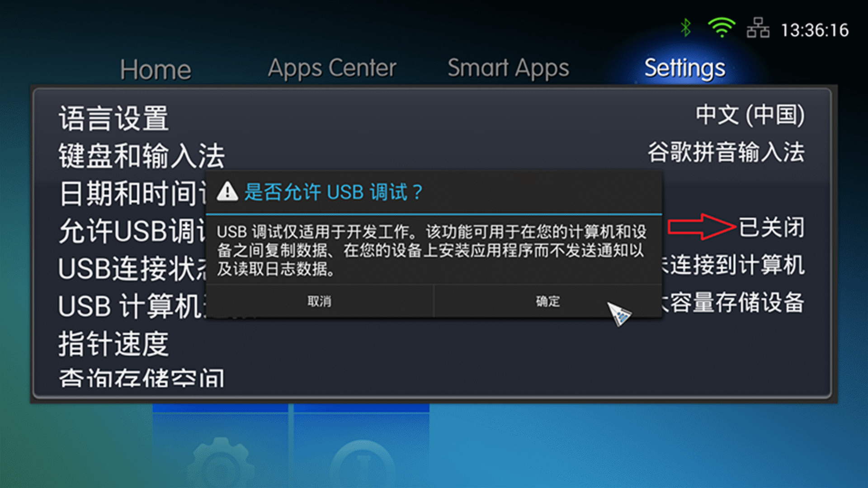The height and width of the screenshot is (488, 868).
Task: Toggle USB debugging 已关闭 status
Action: pos(771,227)
